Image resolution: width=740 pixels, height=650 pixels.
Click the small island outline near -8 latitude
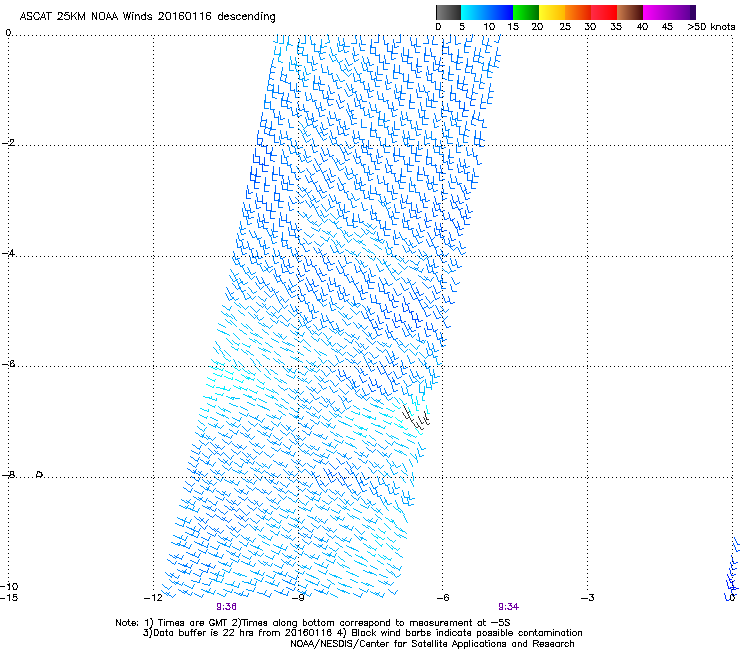pos(40,474)
